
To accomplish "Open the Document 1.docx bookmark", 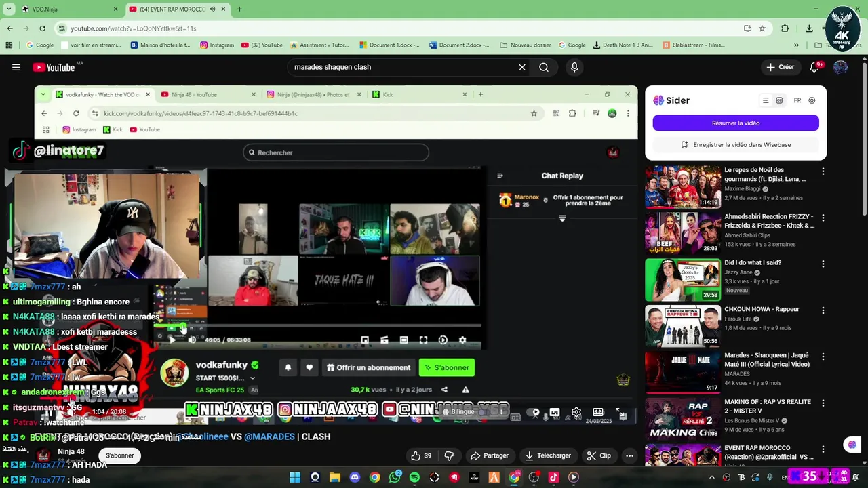I will (390, 45).
